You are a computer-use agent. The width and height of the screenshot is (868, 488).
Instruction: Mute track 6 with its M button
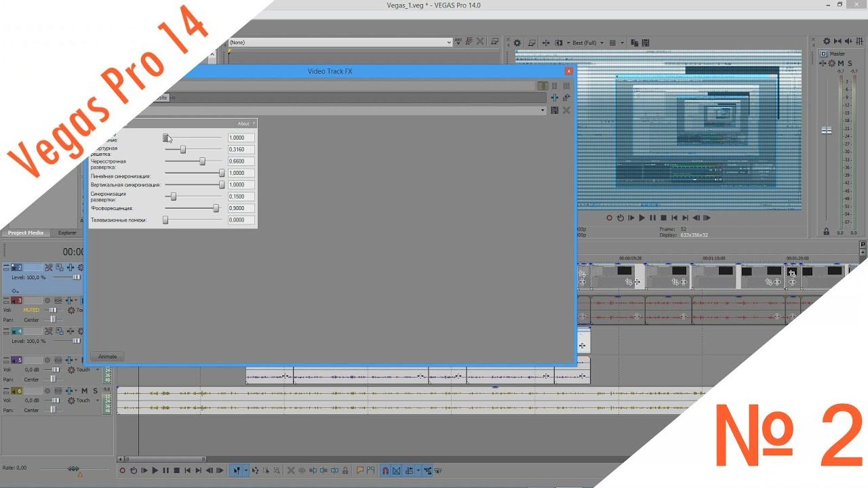84,391
